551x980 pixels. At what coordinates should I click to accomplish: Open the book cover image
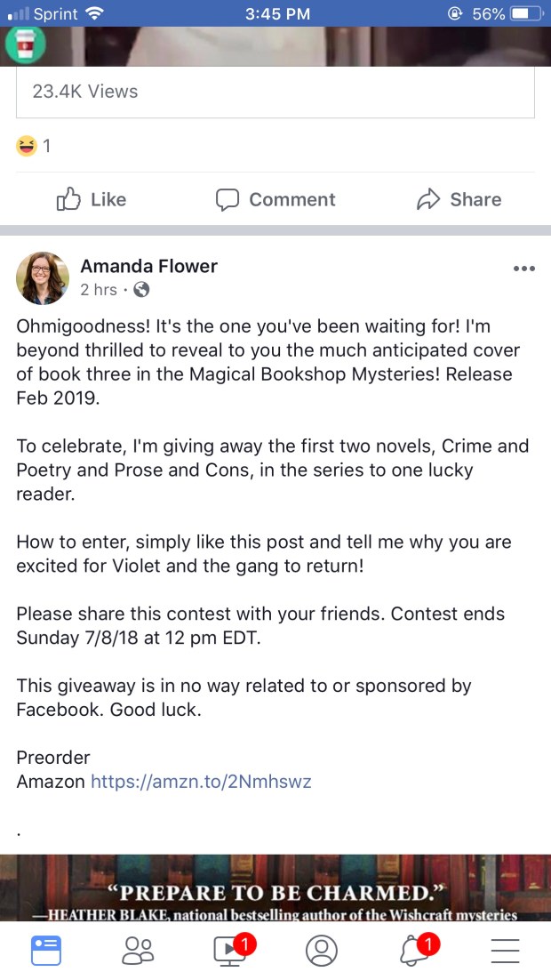point(275,888)
